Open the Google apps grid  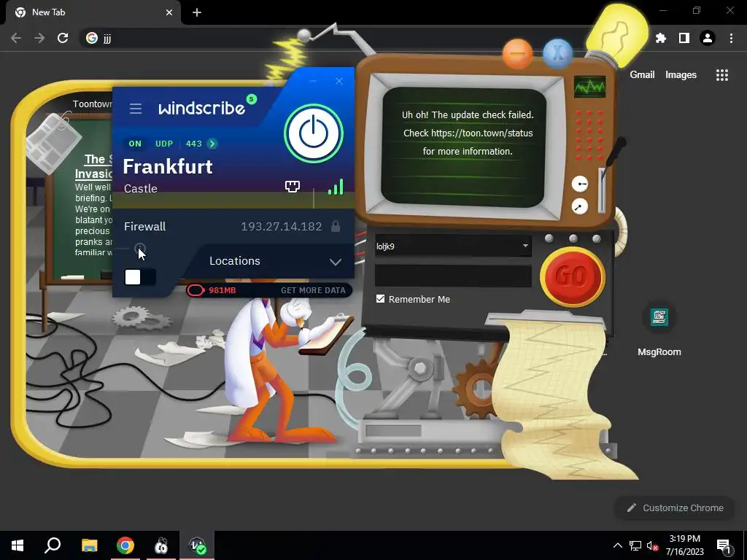[722, 75]
